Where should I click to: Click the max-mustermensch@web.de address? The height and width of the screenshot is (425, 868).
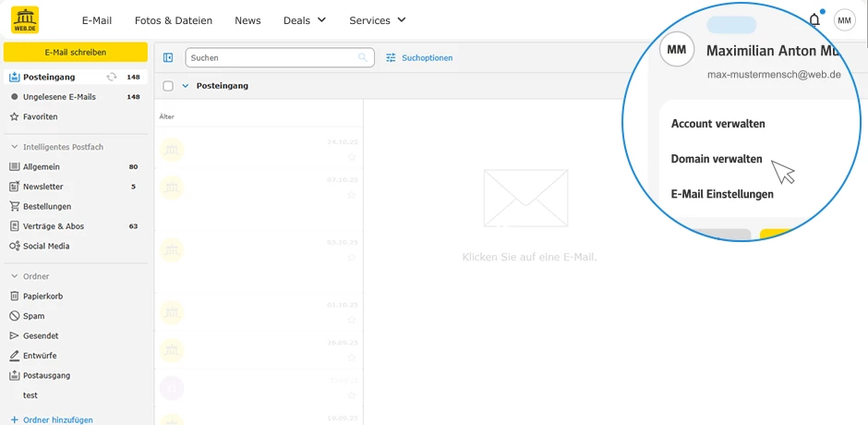pyautogui.click(x=774, y=74)
